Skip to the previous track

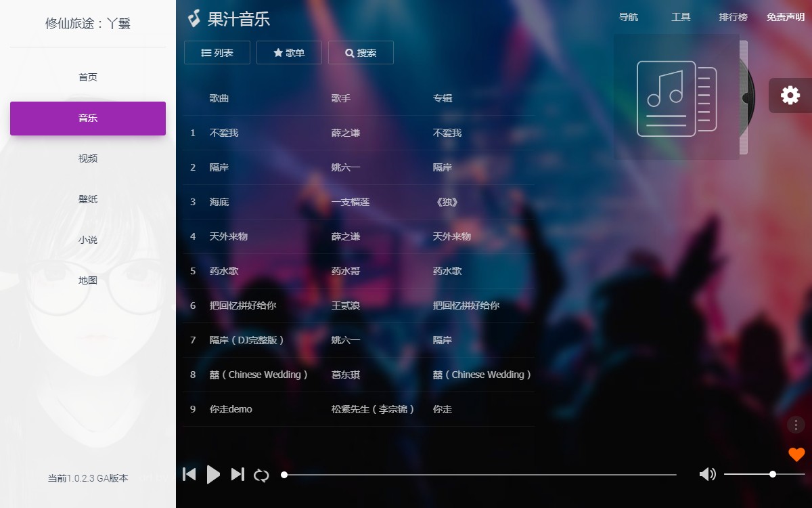point(189,474)
